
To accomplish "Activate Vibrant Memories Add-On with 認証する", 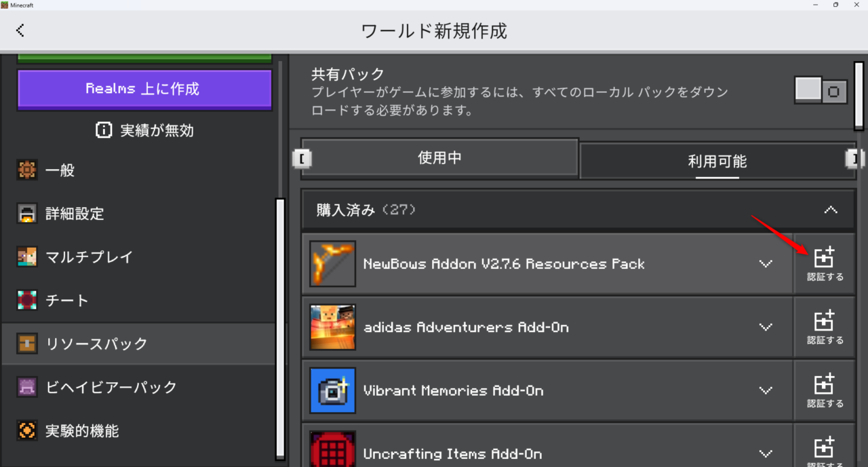I will click(825, 390).
